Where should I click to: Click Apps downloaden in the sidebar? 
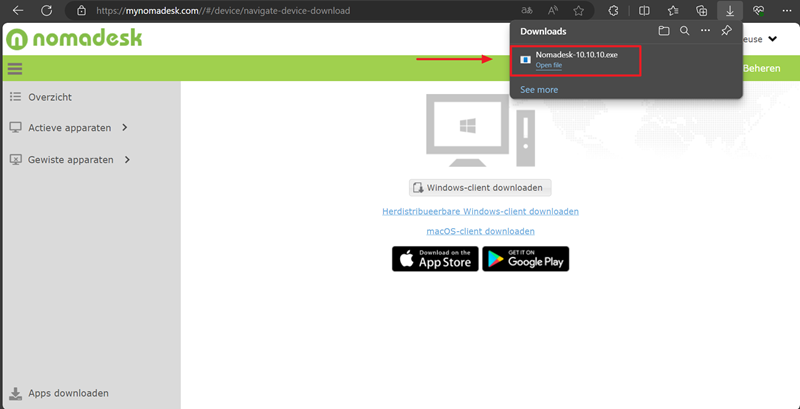[68, 393]
